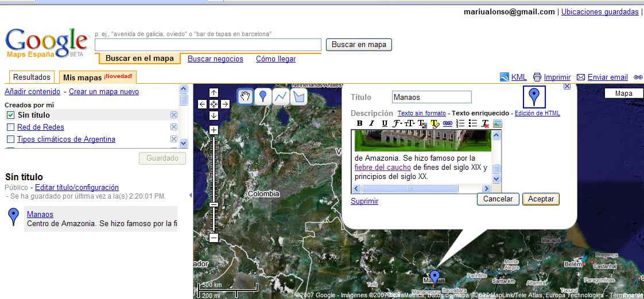Viewport: 644px width, 299px height.
Task: Click description horizontal scroll left arrow
Action: (x=356, y=188)
